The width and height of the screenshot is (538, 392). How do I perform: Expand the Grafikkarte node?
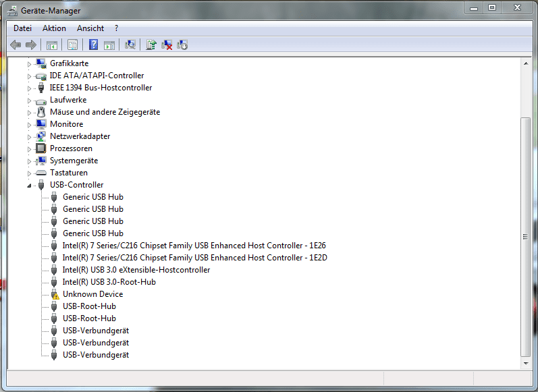point(29,64)
